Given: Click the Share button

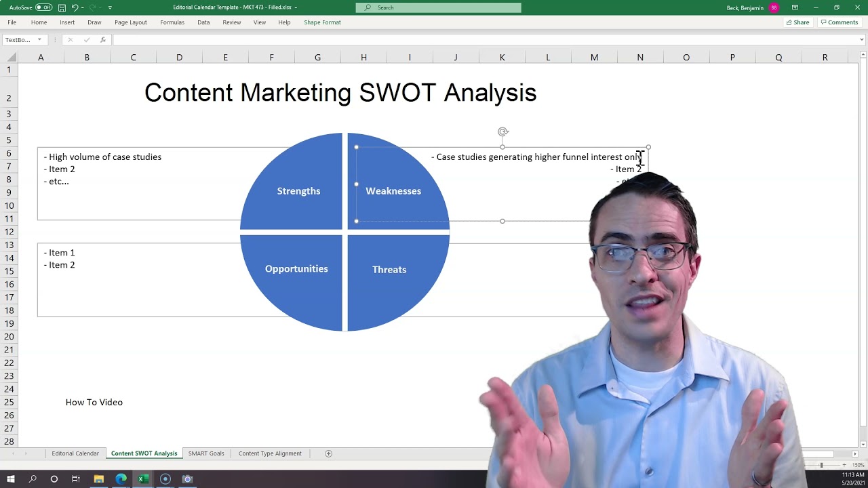Looking at the screenshot, I should (797, 22).
